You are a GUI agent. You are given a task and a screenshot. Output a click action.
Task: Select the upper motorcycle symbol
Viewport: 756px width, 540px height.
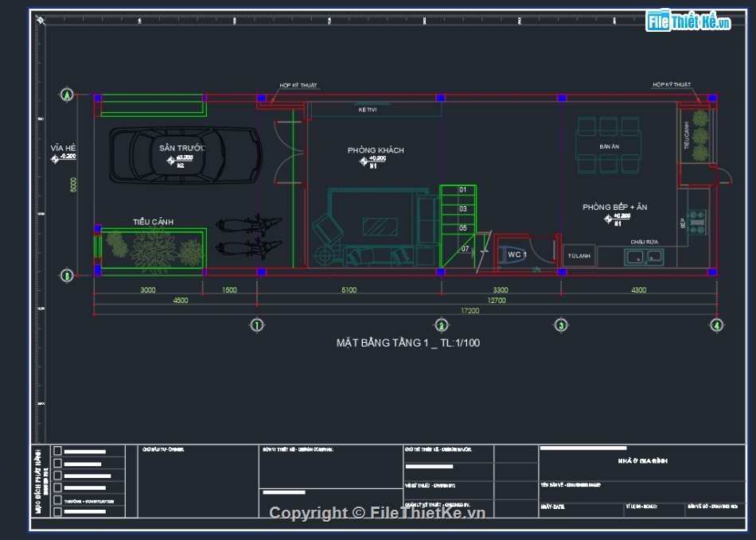click(248, 225)
